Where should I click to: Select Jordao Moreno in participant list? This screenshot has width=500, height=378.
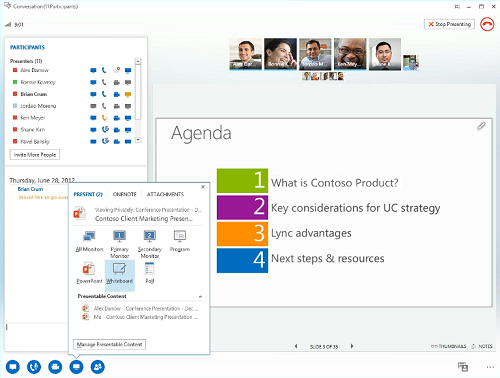pyautogui.click(x=38, y=106)
